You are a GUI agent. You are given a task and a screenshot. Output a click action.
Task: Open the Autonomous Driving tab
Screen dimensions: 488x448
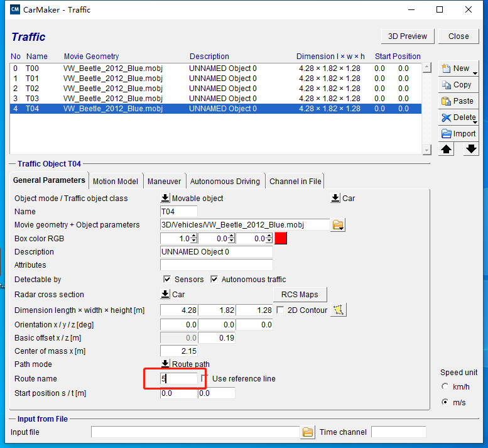[225, 181]
